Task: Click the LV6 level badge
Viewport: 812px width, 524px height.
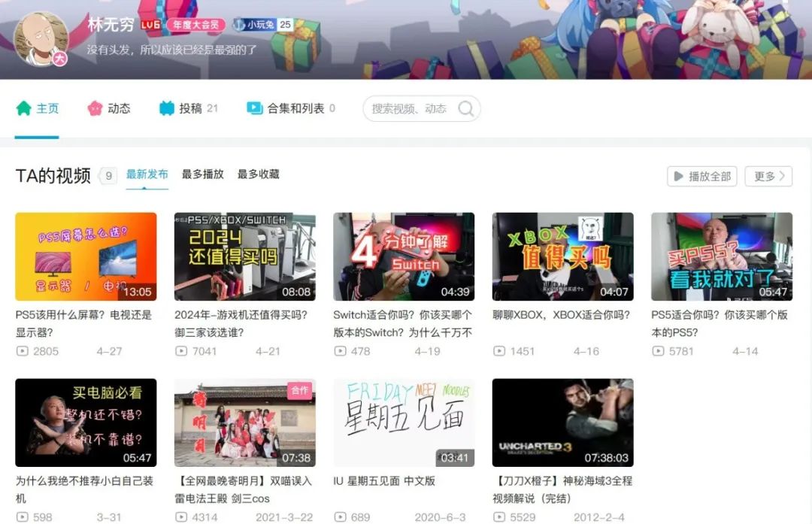Action: [x=150, y=25]
